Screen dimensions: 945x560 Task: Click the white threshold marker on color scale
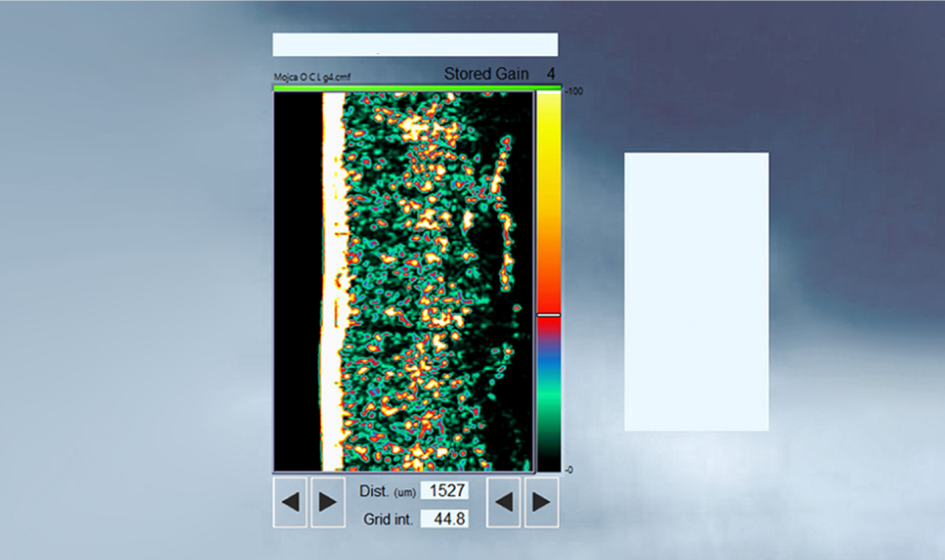coord(548,315)
